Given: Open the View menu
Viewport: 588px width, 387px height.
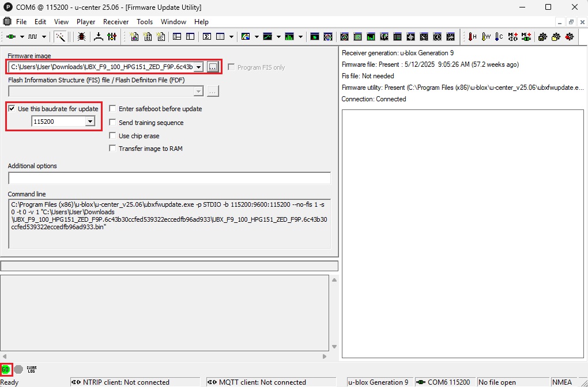Looking at the screenshot, I should (62, 22).
